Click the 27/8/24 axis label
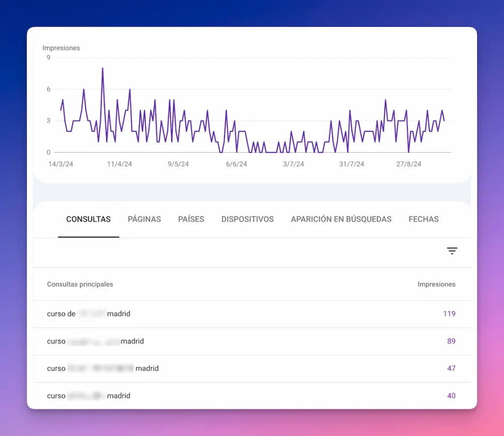This screenshot has width=504, height=436. coord(409,164)
